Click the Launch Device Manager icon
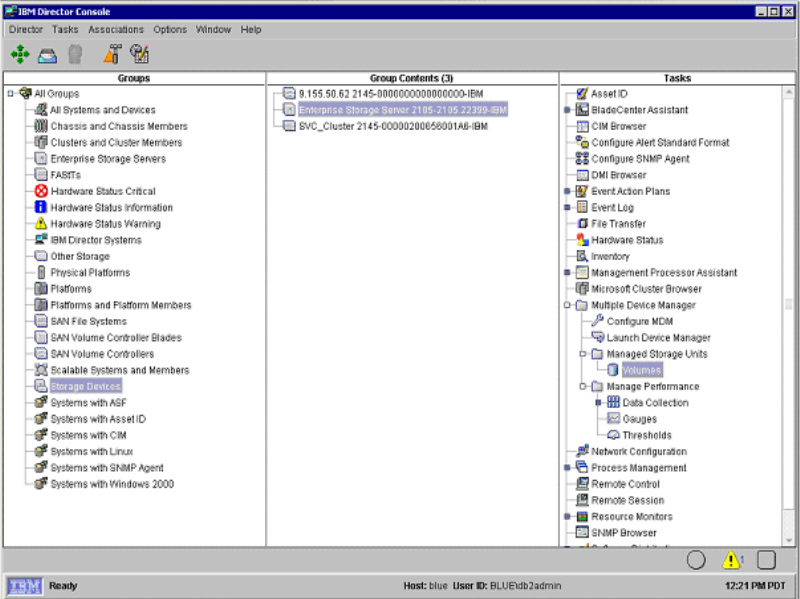This screenshot has width=800, height=599. coord(597,337)
